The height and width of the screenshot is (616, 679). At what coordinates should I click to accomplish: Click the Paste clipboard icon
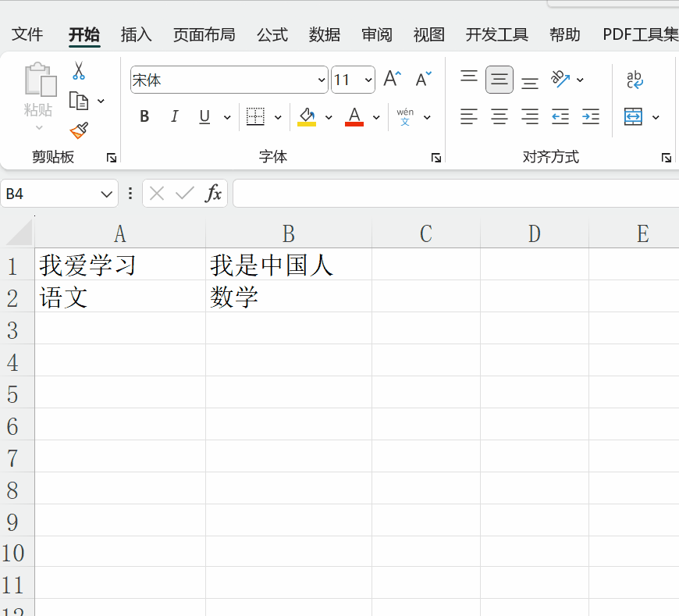(41, 80)
